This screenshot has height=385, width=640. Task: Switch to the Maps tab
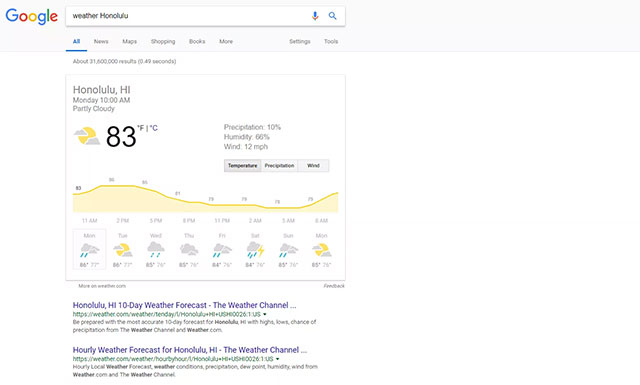click(129, 42)
